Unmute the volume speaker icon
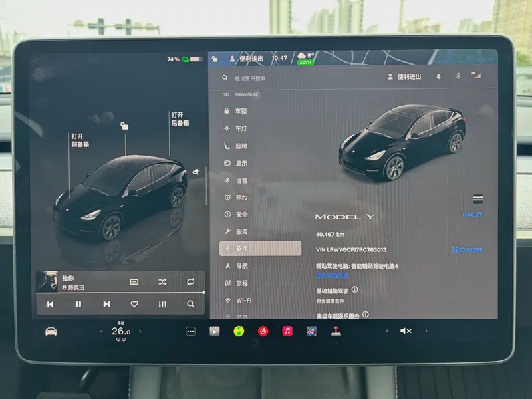This screenshot has width=532, height=399. (x=406, y=331)
